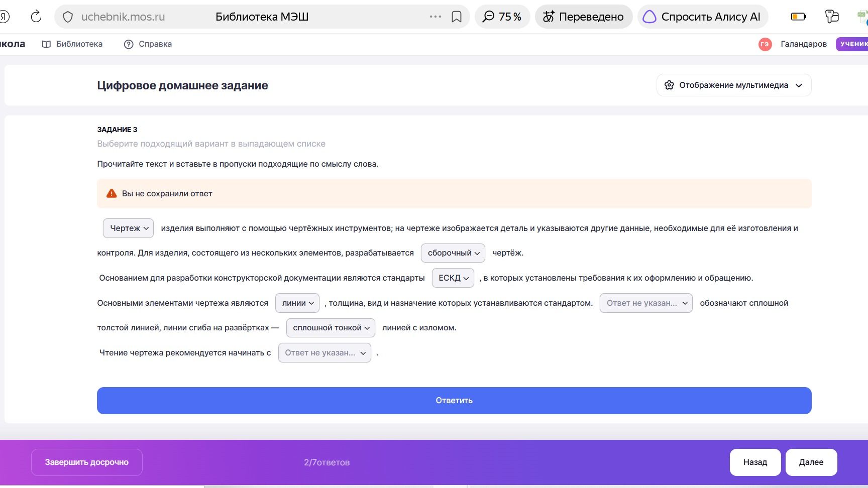Open the Чертеж dropdown

coord(129,228)
